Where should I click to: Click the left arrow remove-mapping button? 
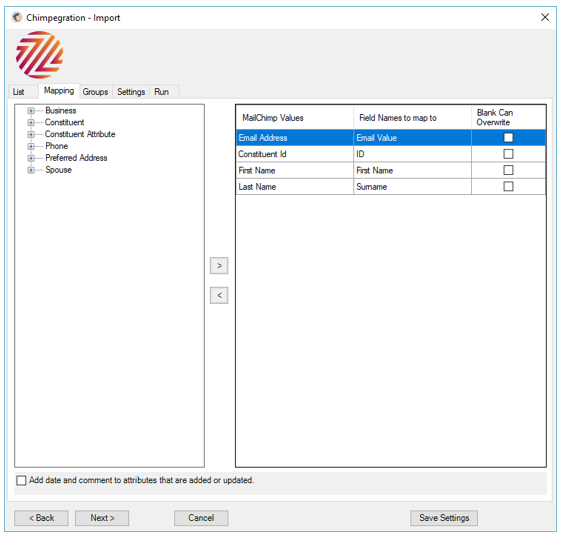[x=219, y=296]
